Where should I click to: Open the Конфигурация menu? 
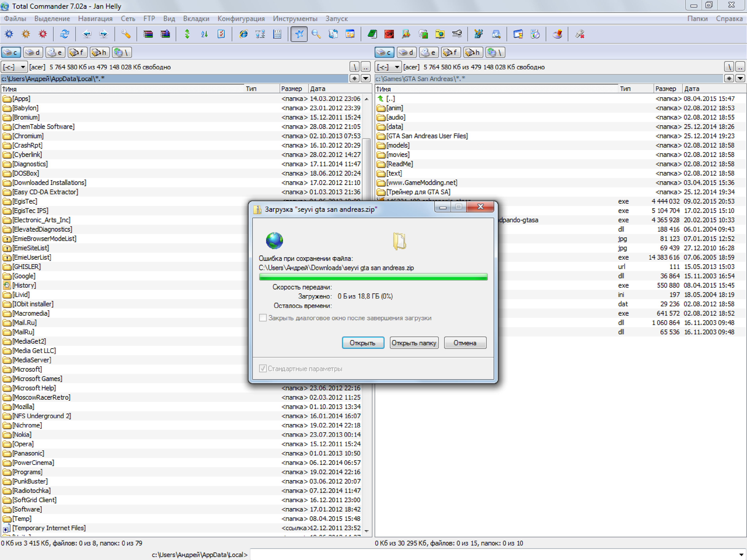click(x=241, y=18)
